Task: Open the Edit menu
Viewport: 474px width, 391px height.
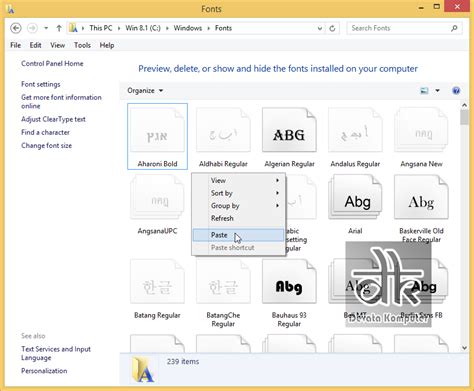Action: (x=35, y=45)
